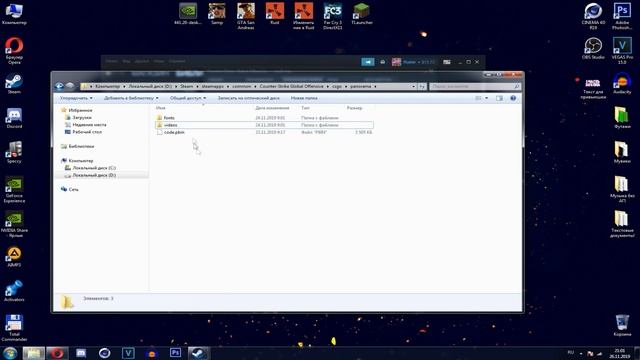Image resolution: width=640 pixels, height=360 pixels.
Task: Toggle the preview pane button in Explorer
Action: [x=499, y=98]
